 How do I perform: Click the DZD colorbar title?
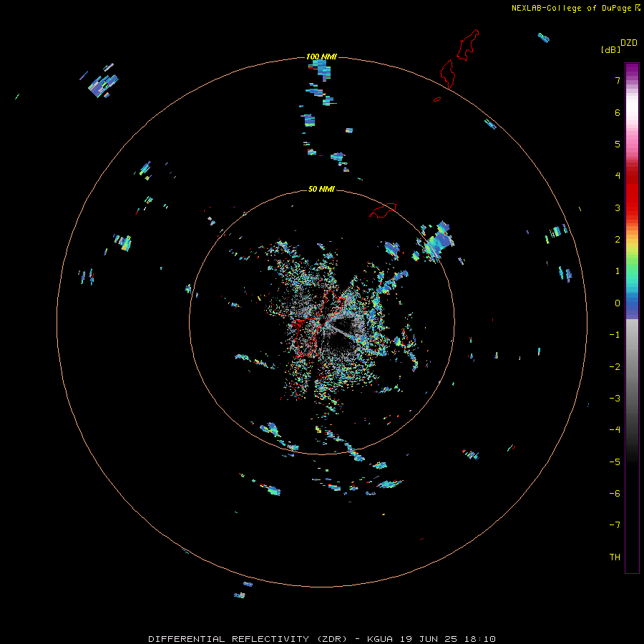pyautogui.click(x=629, y=43)
